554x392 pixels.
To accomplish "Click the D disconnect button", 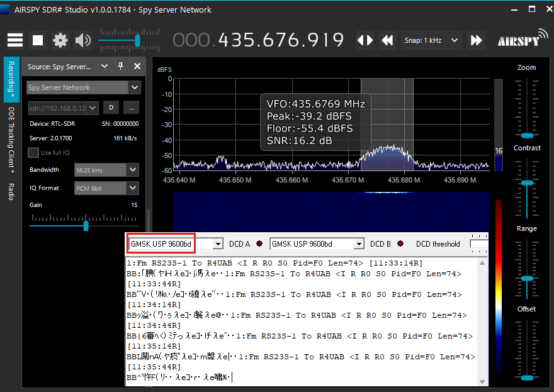I will 111,108.
